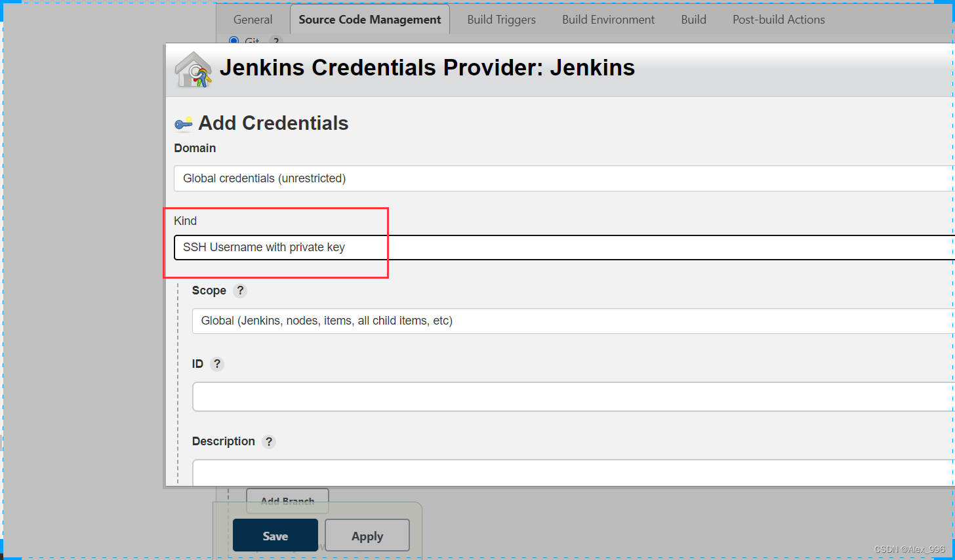Click the key icon beside Add Credentials
This screenshot has width=955, height=560.
click(x=183, y=124)
